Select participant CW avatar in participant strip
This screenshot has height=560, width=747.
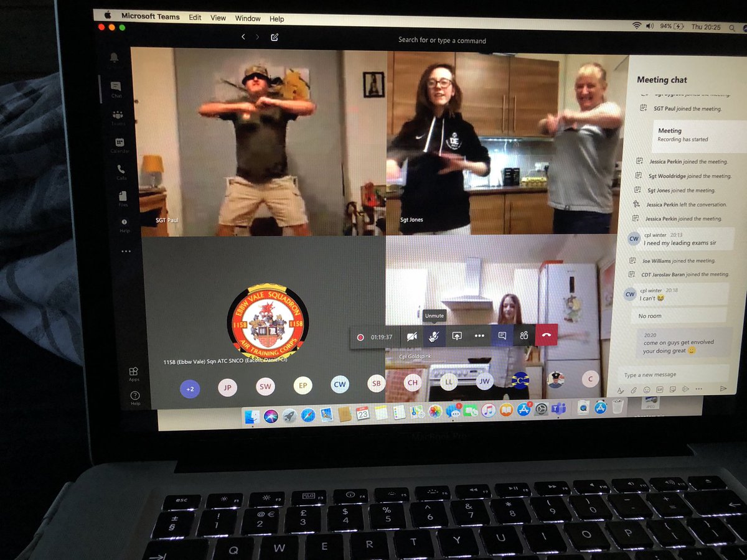click(x=339, y=385)
